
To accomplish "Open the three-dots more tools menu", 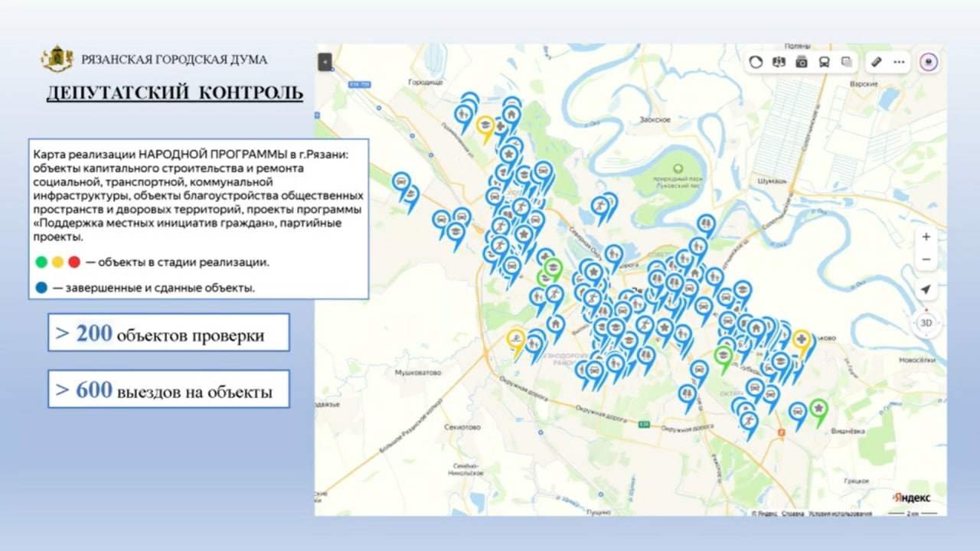I will (x=899, y=62).
